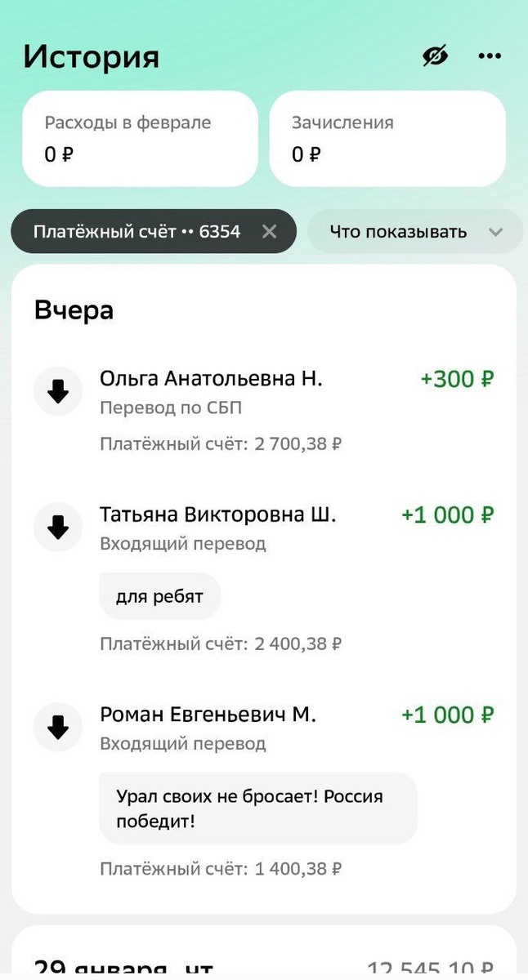Hide balances with the eye icon
Viewport: 528px width, 980px height.
click(435, 55)
